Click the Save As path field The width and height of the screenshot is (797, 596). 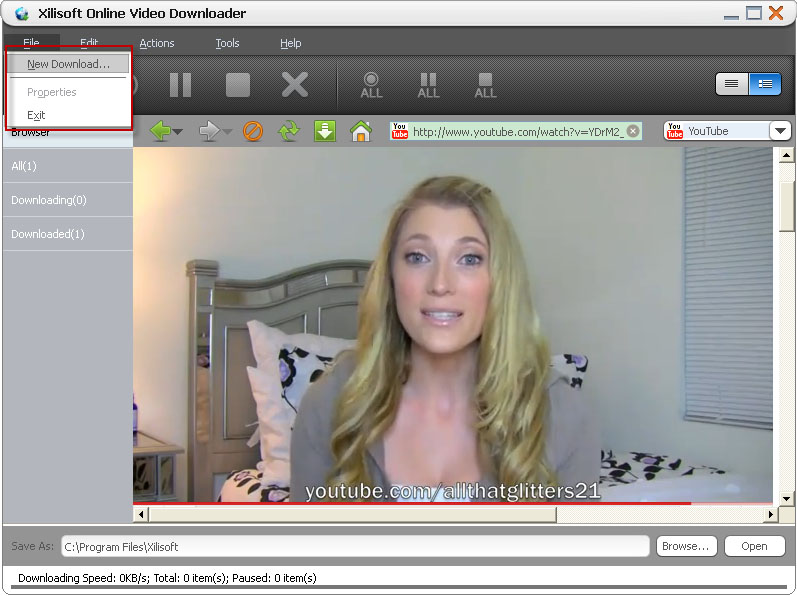(355, 546)
